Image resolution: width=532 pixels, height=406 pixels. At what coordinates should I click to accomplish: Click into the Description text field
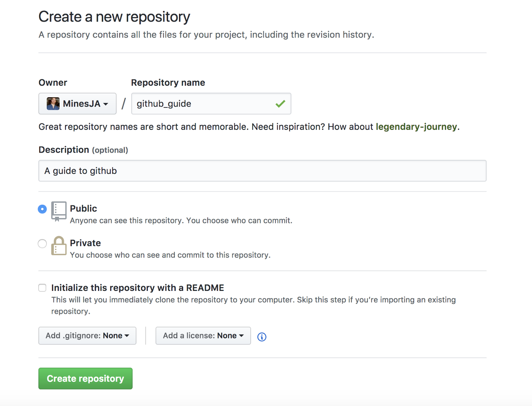[262, 171]
